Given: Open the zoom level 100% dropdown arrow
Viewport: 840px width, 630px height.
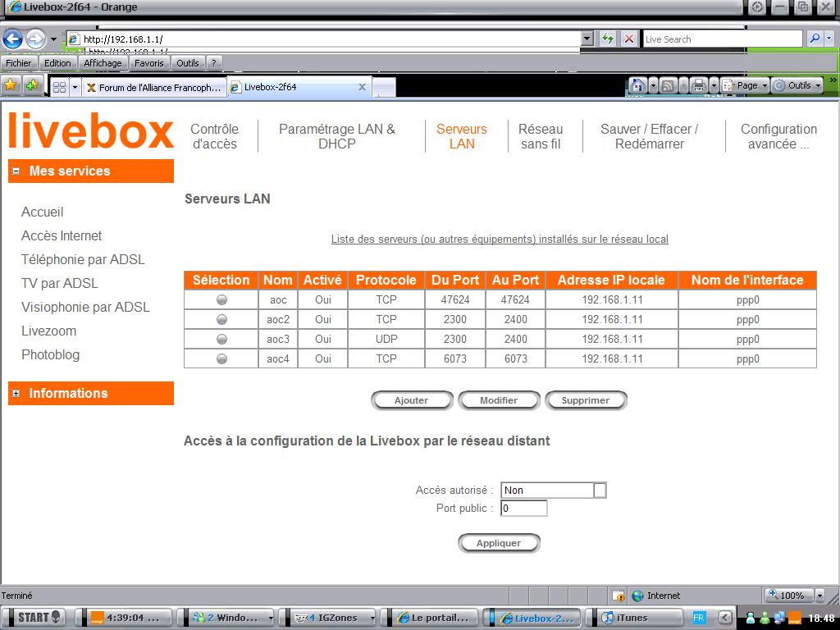Looking at the screenshot, I should point(819,596).
